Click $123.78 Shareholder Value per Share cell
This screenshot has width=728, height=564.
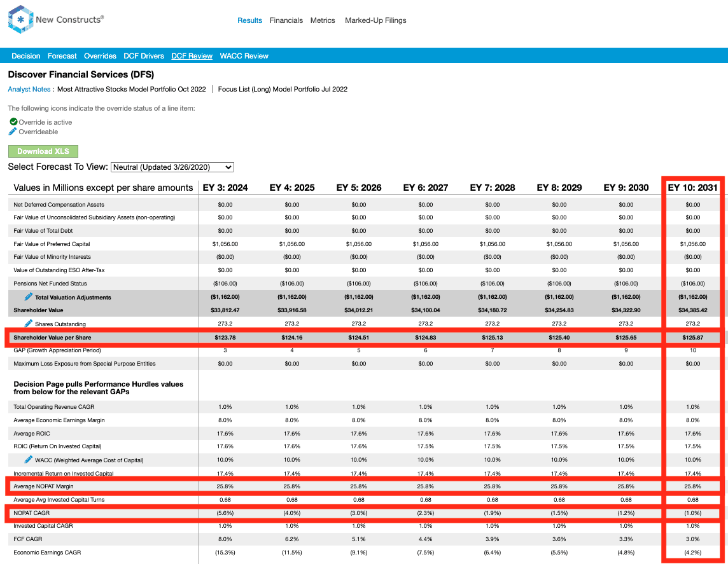click(225, 338)
